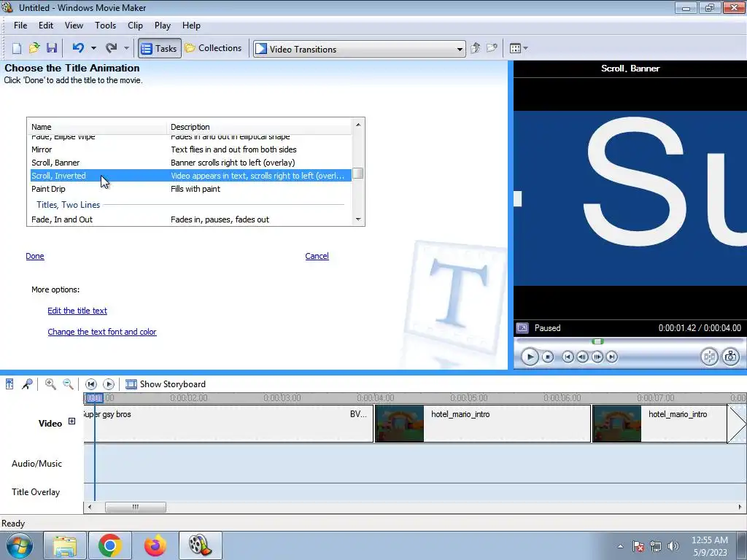Open the File menu
The height and width of the screenshot is (560, 747).
pyautogui.click(x=20, y=26)
